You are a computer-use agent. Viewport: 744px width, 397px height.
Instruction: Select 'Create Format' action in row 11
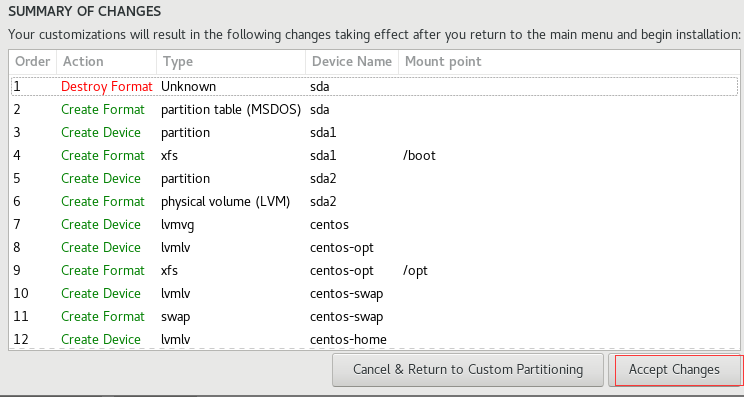coord(103,317)
